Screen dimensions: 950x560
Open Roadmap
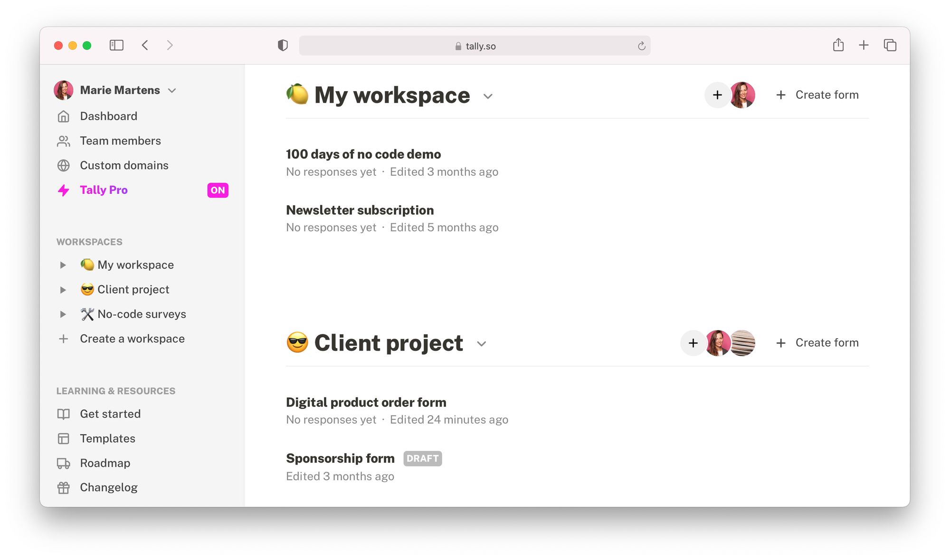click(105, 463)
